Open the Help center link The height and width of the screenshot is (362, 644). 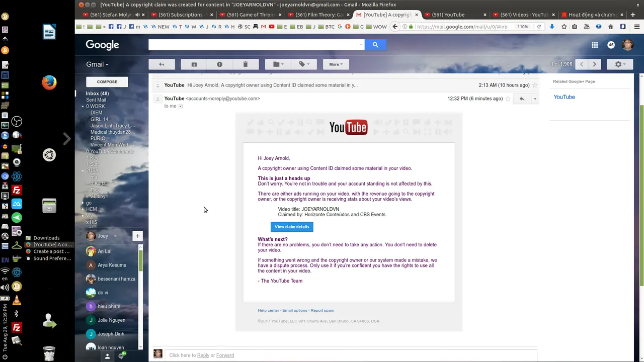point(268,311)
